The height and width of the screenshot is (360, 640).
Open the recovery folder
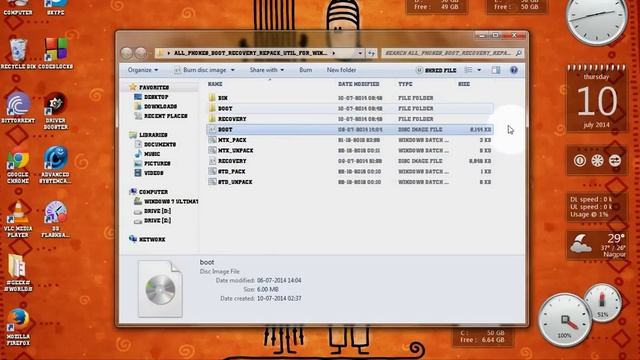click(350, 119)
